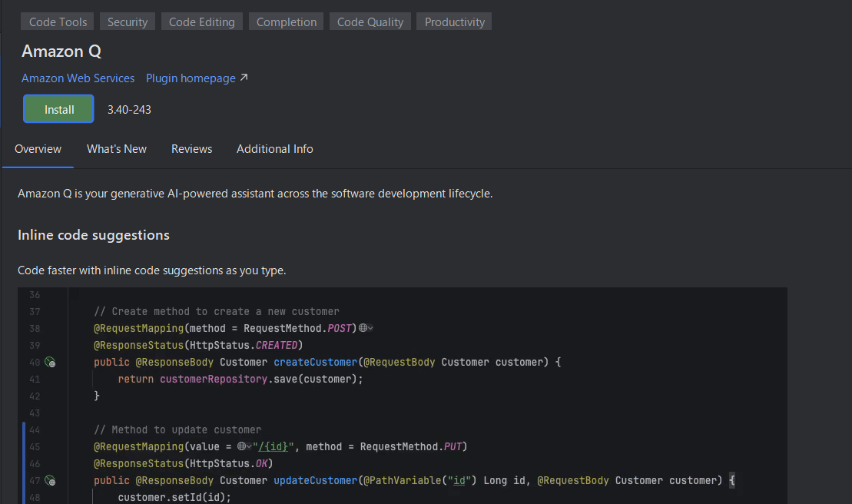Click line number 44 in the gutter

coord(35,429)
